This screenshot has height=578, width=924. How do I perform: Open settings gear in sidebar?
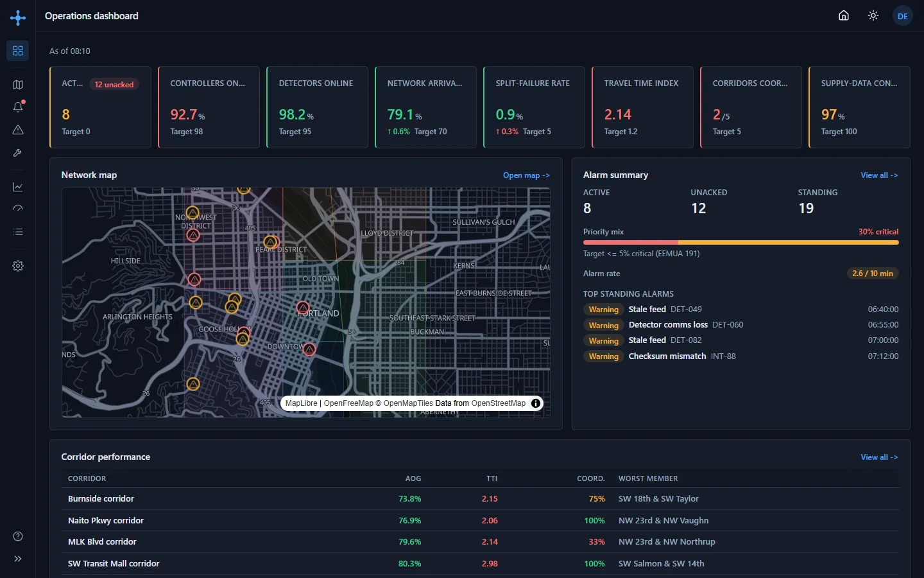pos(18,266)
